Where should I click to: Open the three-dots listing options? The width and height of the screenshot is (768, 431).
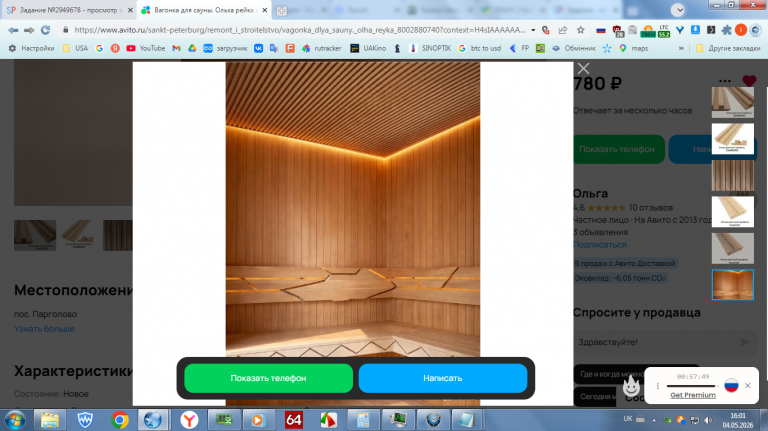pos(725,81)
